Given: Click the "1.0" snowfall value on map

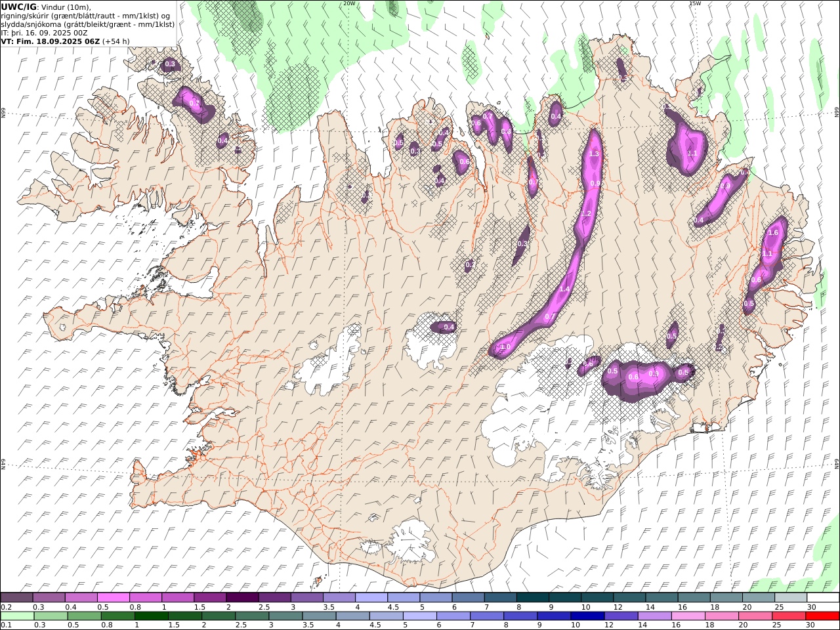Looking at the screenshot, I should pyautogui.click(x=505, y=347).
